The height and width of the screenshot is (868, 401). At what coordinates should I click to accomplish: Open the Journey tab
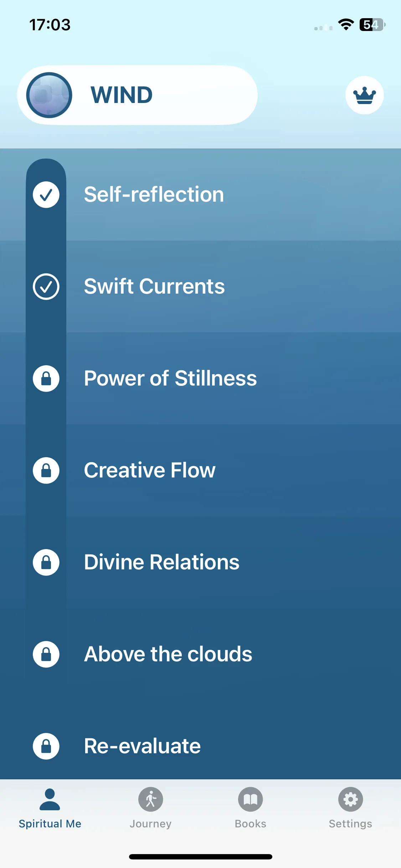[150, 808]
